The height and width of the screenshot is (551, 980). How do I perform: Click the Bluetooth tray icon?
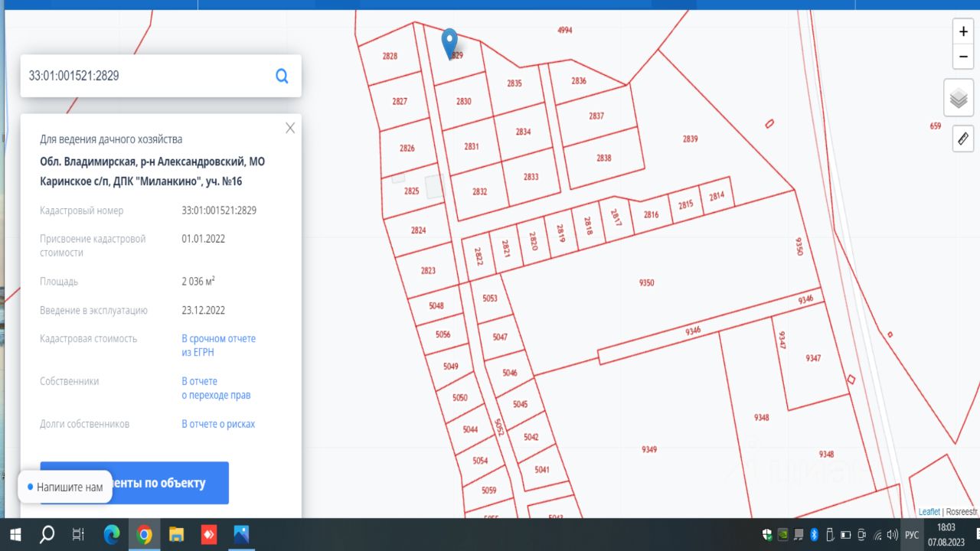(x=815, y=534)
